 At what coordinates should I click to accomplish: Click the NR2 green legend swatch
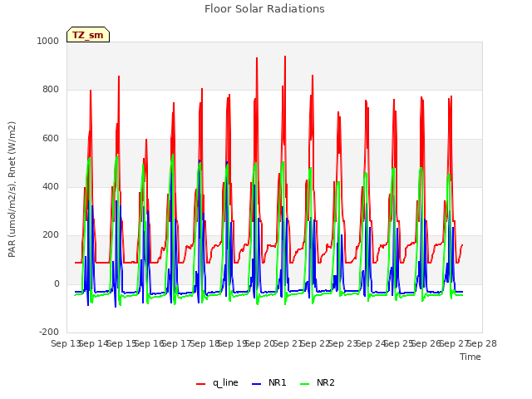tap(305, 384)
